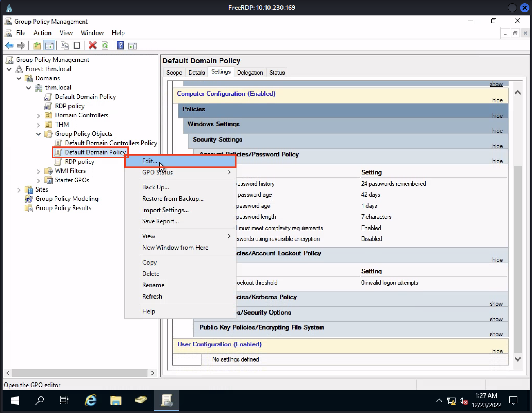Choose Back Up... in the context menu
Screen dimensions: 532x413
(x=180, y=187)
